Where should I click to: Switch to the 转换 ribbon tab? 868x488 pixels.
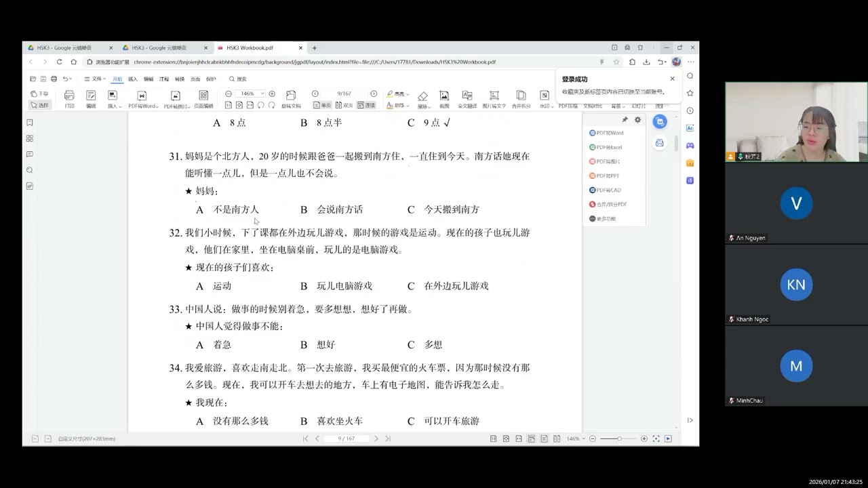(180, 79)
